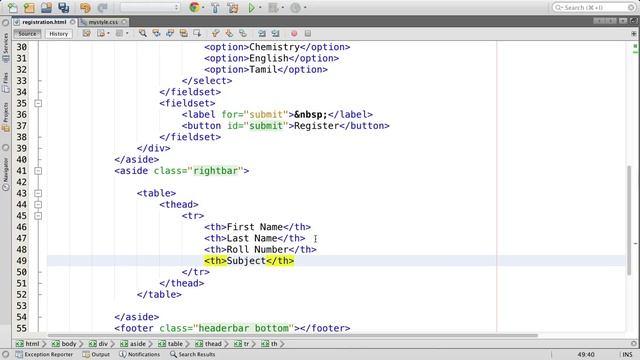Select the Chrome browser icon

pyautogui.click(x=195, y=7)
